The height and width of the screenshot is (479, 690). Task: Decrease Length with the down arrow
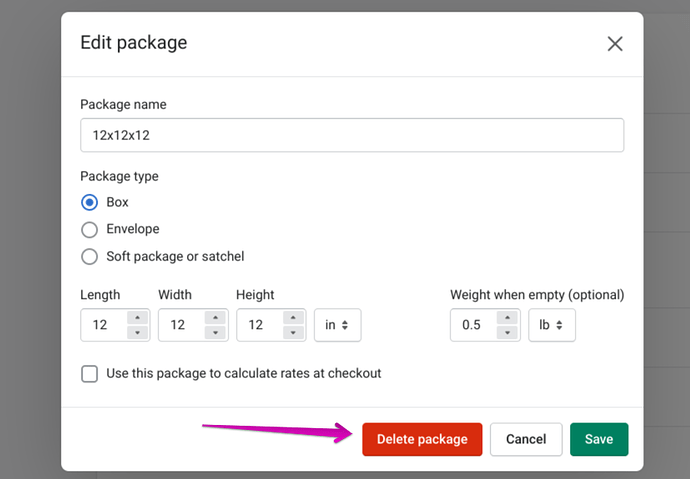[x=138, y=333]
